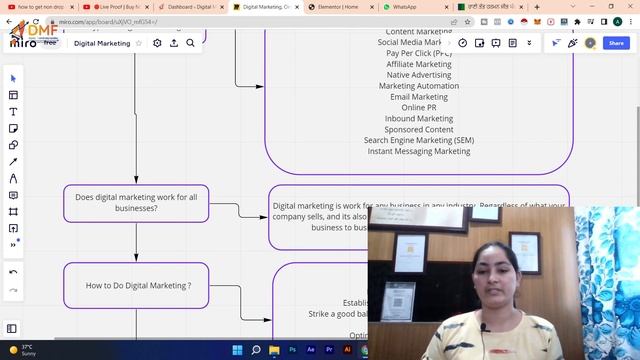Reload the page
640x360 pixels.
coord(36,22)
